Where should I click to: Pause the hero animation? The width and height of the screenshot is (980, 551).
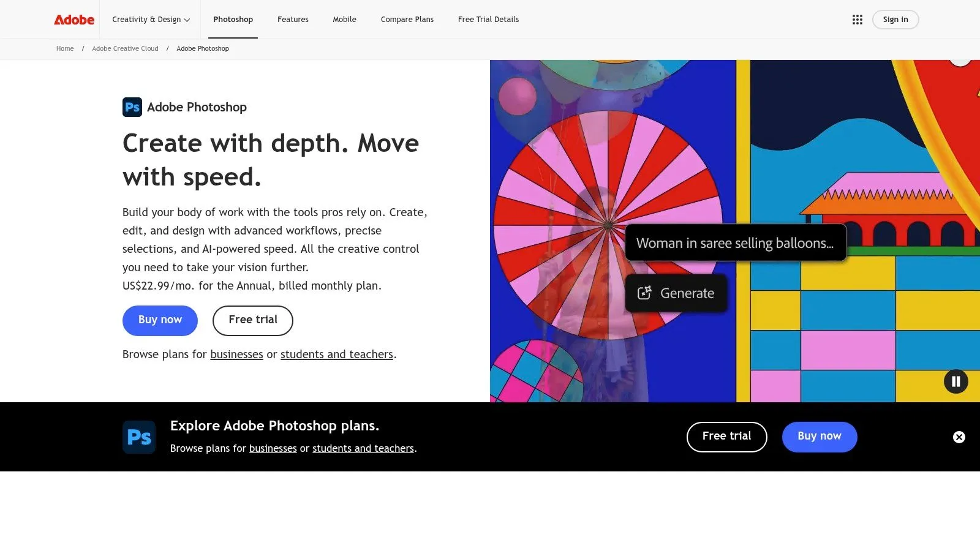click(956, 381)
